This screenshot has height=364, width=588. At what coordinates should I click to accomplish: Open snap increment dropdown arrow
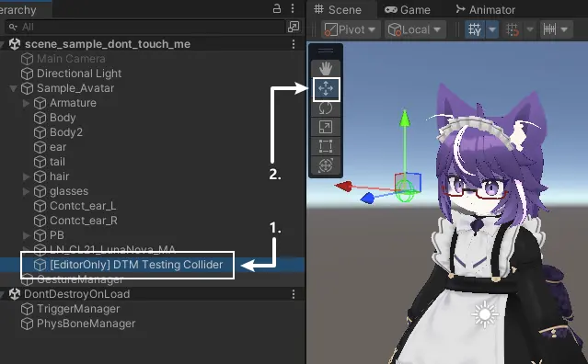coord(565,29)
